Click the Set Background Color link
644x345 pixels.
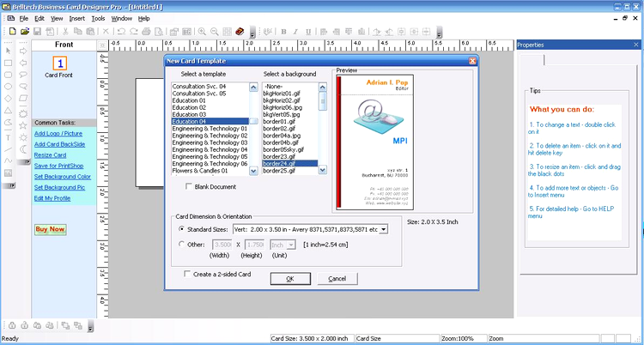pos(63,177)
